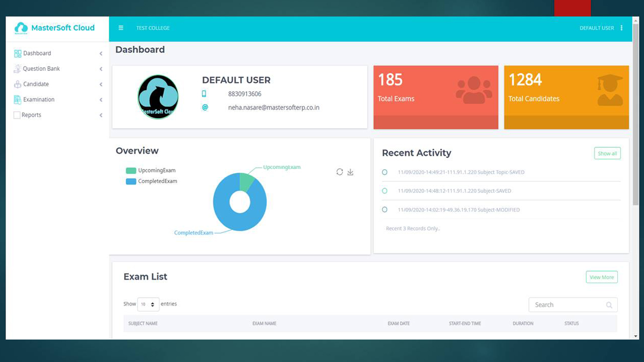Open the show entries count dropdown
Viewport: 644px width, 362px height.
click(x=148, y=304)
